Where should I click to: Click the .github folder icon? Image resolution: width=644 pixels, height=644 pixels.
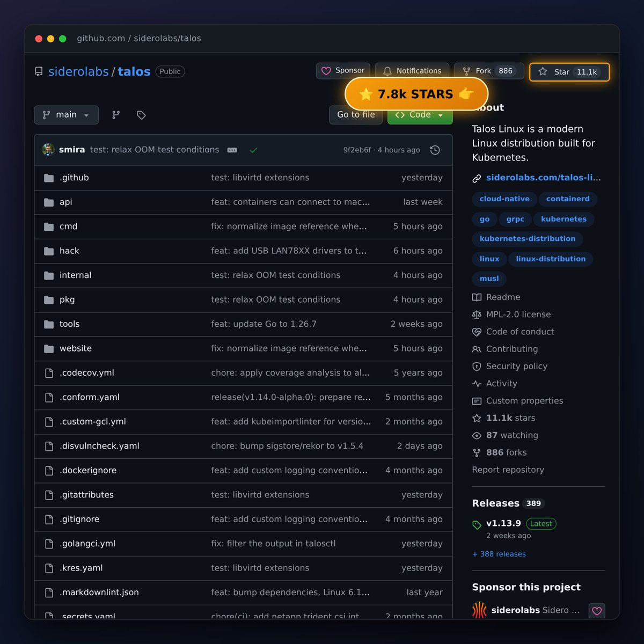click(49, 178)
